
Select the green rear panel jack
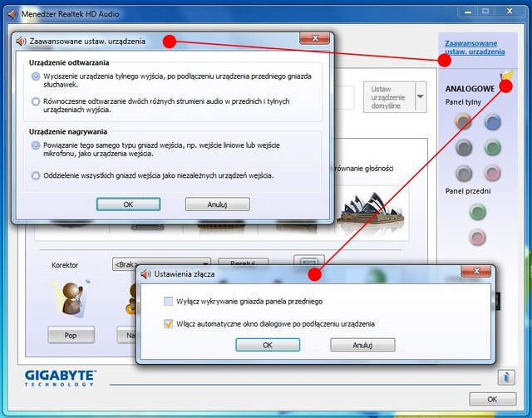coord(493,148)
